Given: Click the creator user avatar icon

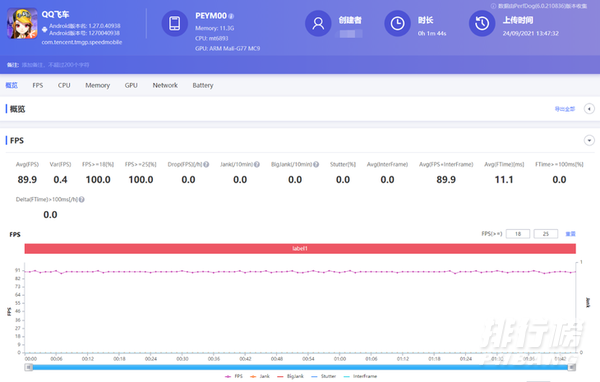Looking at the screenshot, I should [x=318, y=23].
